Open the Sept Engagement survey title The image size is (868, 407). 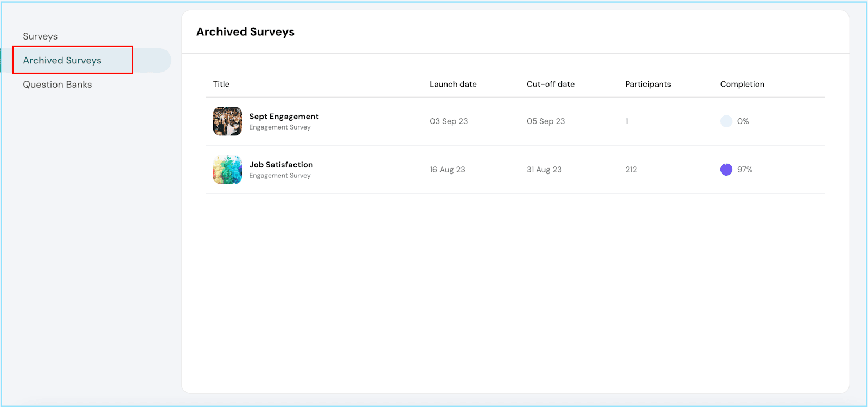(x=284, y=117)
